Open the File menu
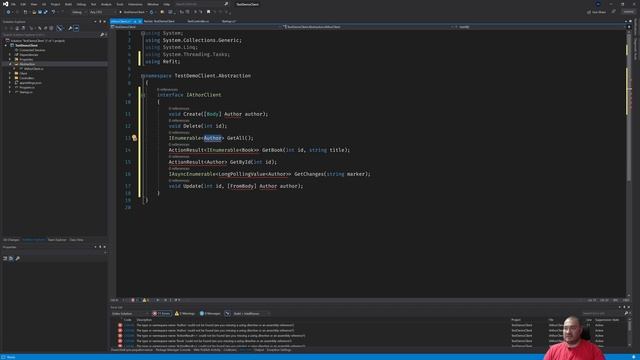Screen dimensions: 640x360 click(x=13, y=4)
